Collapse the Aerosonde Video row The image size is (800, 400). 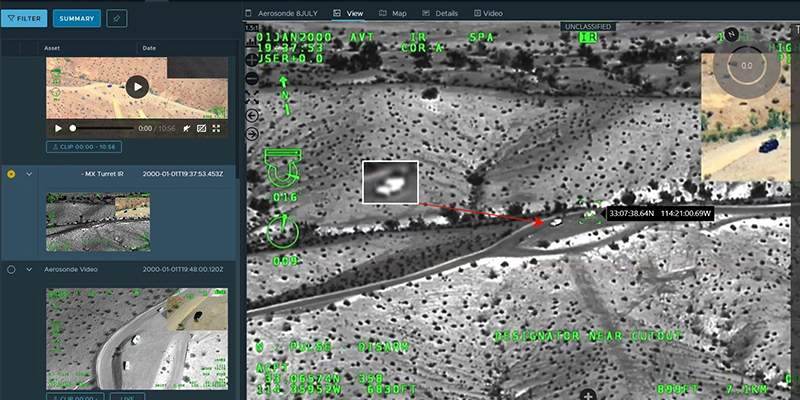[29, 269]
